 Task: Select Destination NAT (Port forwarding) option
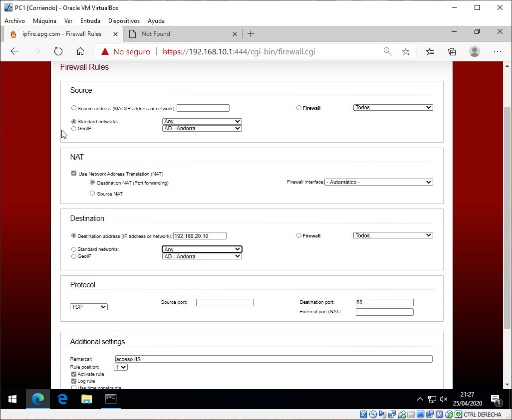tap(92, 183)
